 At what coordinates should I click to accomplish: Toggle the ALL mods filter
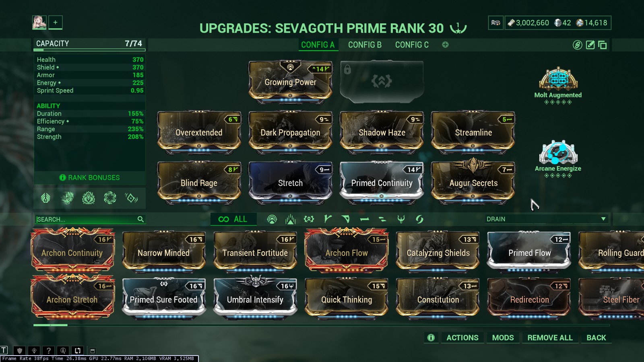233,219
